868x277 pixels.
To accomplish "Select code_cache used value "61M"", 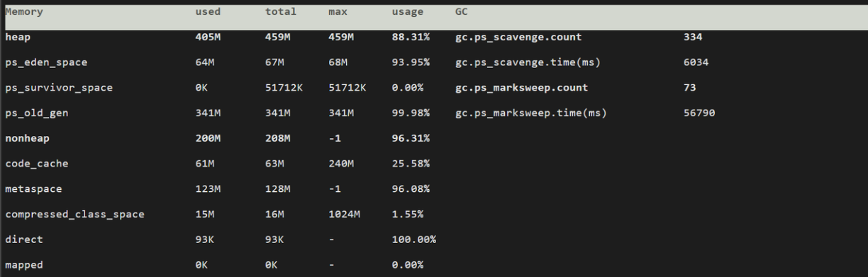I will click(205, 164).
